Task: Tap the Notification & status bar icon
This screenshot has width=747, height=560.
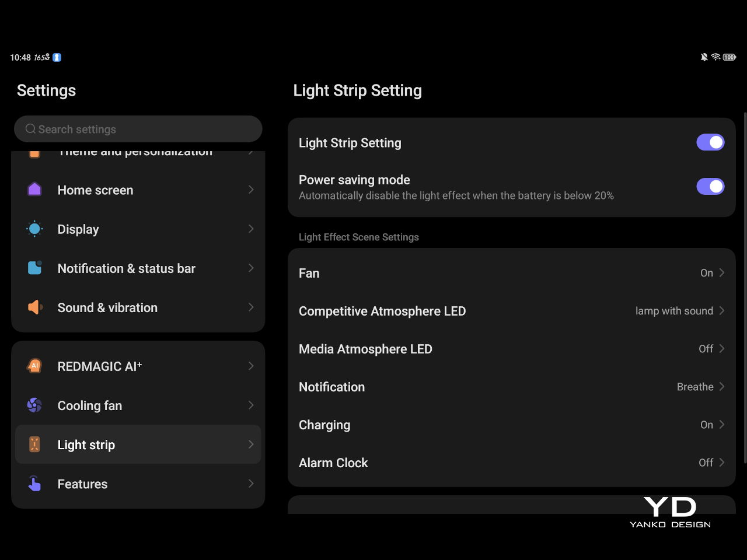Action: [x=34, y=268]
